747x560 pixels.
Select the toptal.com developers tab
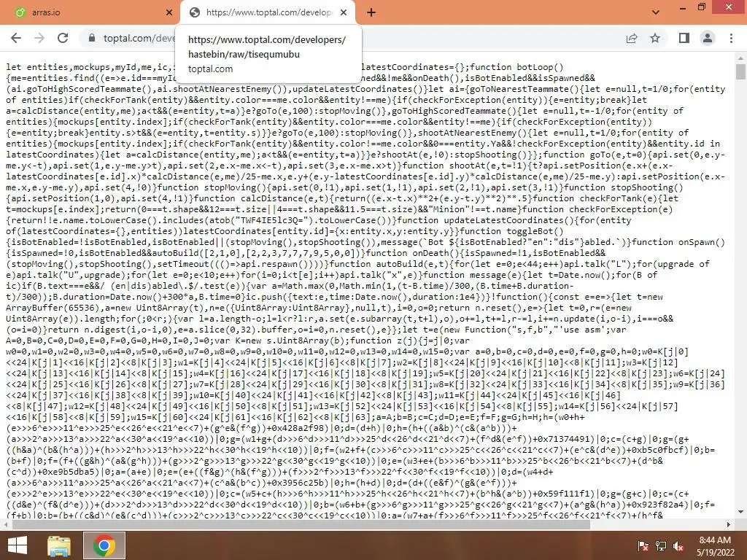pos(268,12)
